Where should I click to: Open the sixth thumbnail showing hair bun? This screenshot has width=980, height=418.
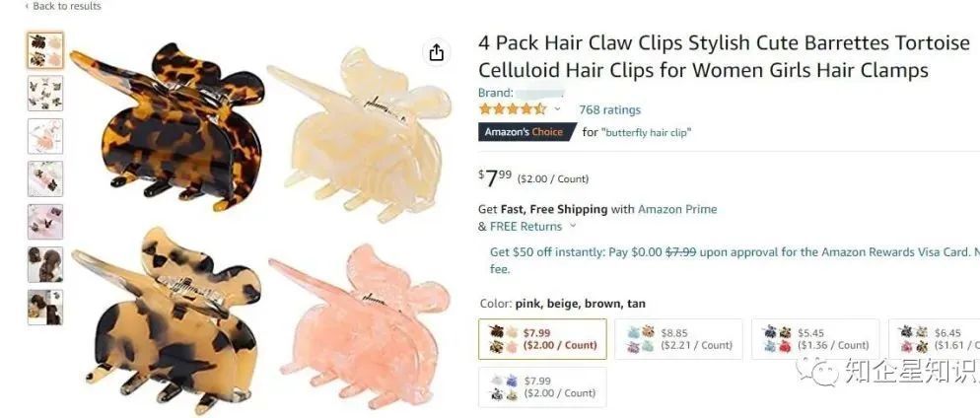coord(45,264)
